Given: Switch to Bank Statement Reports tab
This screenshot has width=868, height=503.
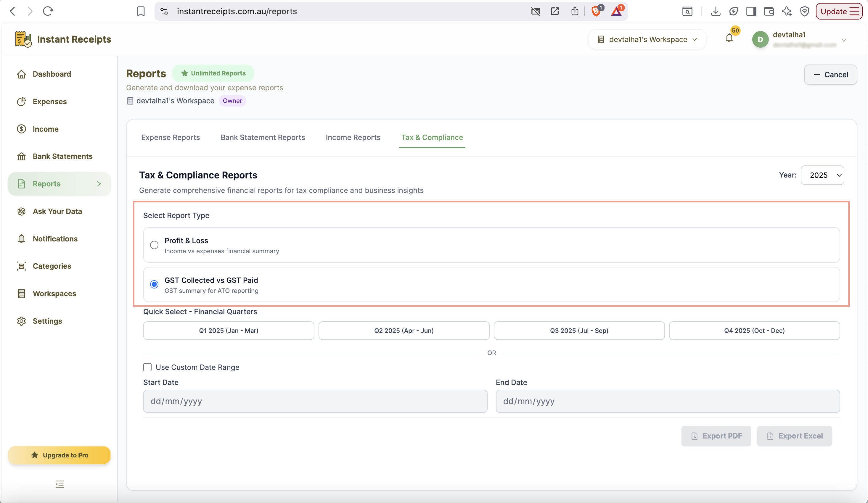Looking at the screenshot, I should [263, 137].
